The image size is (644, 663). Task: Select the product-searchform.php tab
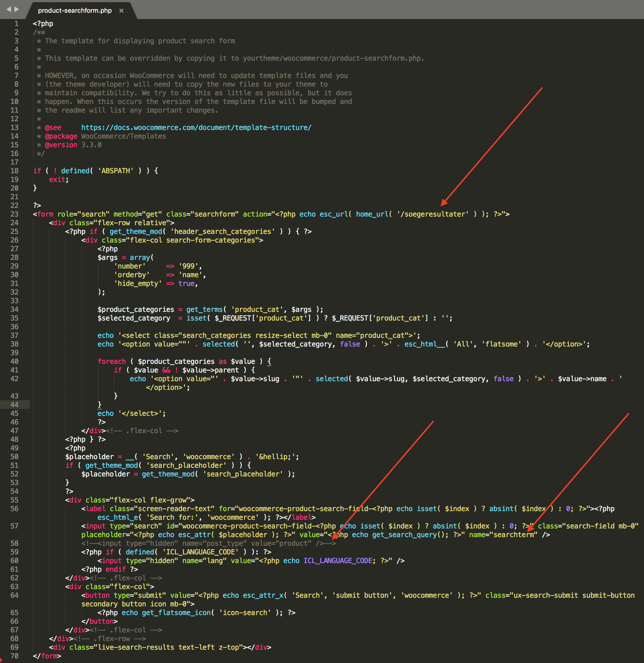coord(74,10)
